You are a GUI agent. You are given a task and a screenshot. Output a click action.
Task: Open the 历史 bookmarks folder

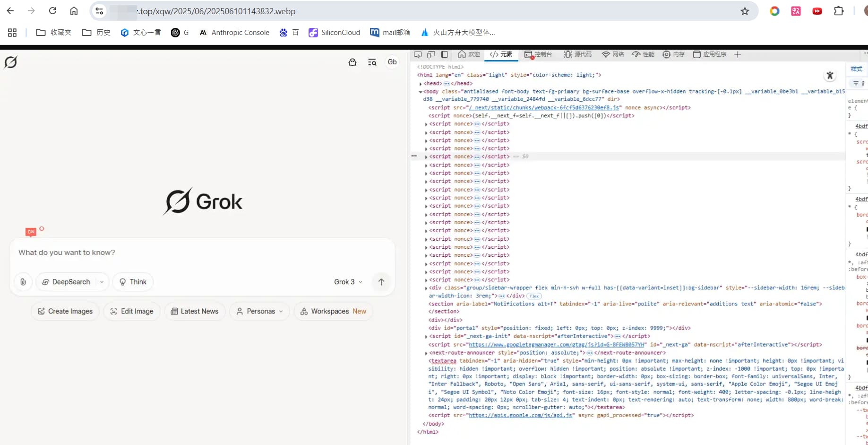[96, 32]
